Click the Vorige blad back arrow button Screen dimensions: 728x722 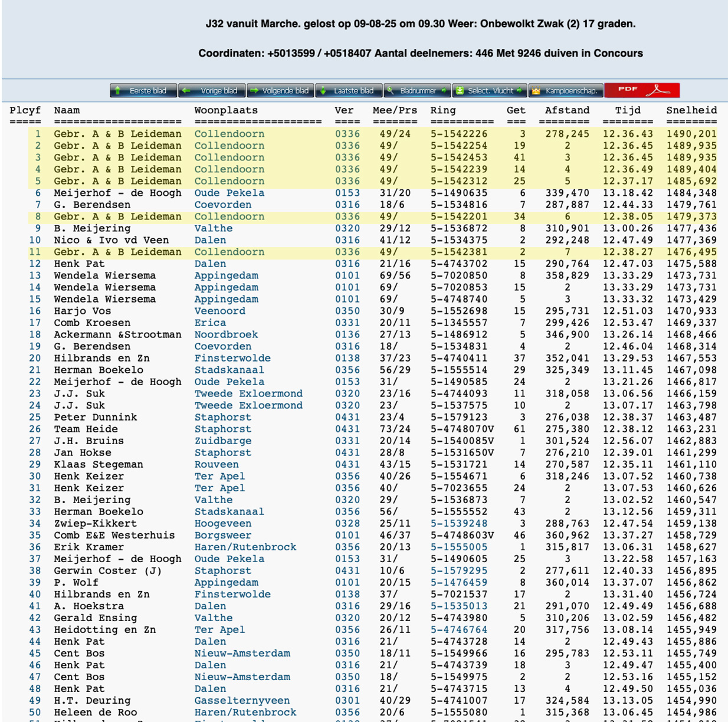tap(212, 90)
